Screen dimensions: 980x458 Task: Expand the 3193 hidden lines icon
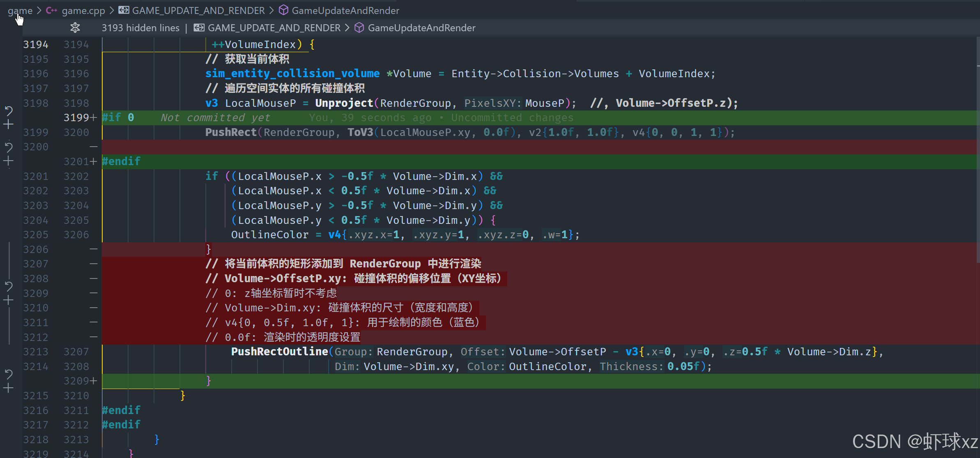point(75,28)
